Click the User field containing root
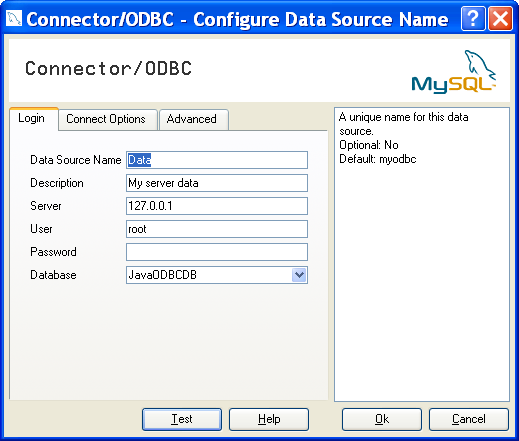 coord(217,229)
